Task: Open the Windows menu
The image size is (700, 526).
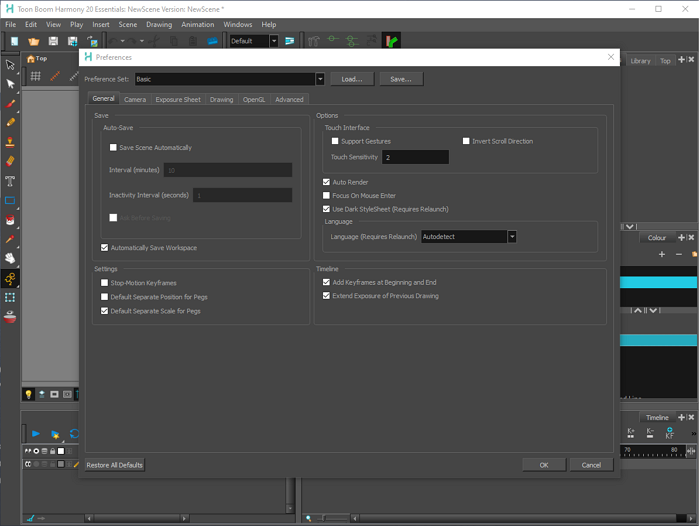Action: (238, 25)
